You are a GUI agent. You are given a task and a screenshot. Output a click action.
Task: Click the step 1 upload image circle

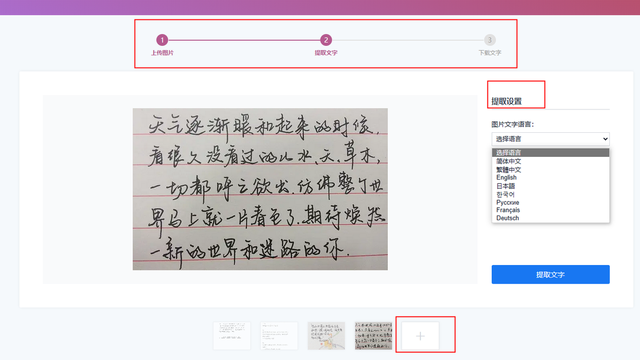pos(162,40)
